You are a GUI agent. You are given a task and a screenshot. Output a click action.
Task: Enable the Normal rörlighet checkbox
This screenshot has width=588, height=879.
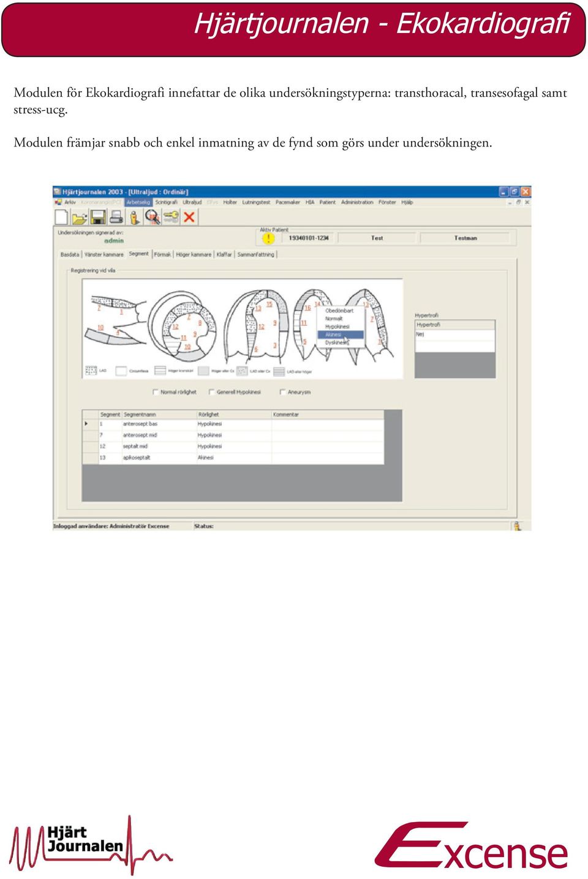[156, 392]
